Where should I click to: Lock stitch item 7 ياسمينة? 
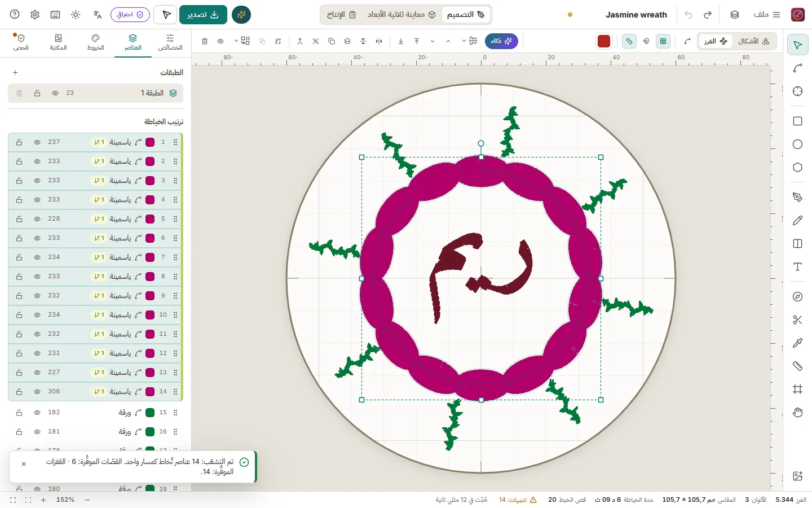pos(19,257)
